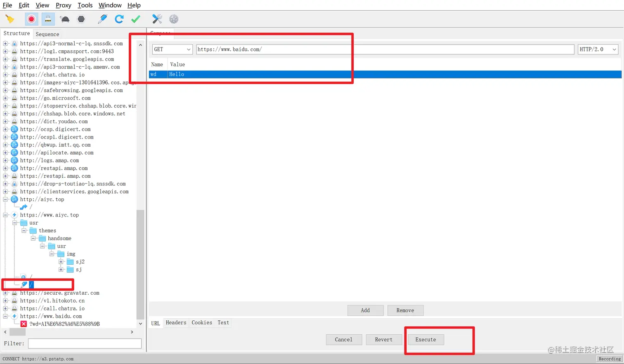The image size is (624, 364).
Task: Toggle breakpoints hexagon icon
Action: [x=81, y=19]
